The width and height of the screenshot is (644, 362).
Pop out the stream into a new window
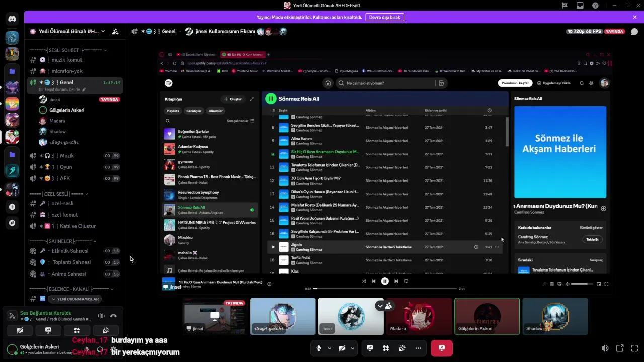[620, 348]
